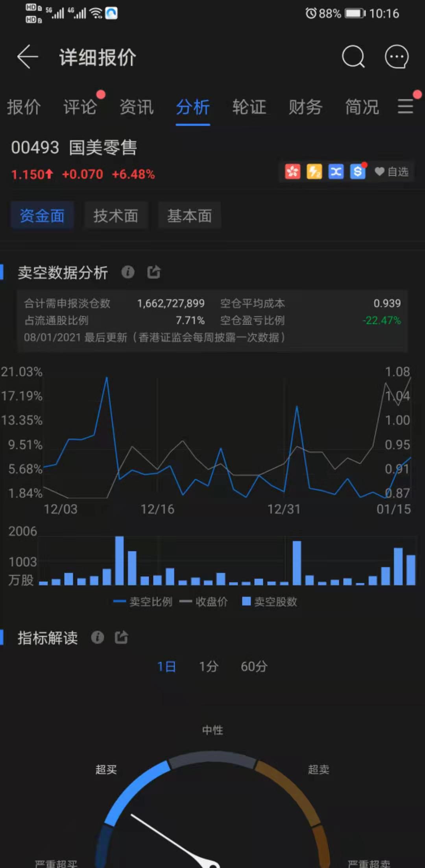Add stock to 自选 watchlist

tap(392, 172)
